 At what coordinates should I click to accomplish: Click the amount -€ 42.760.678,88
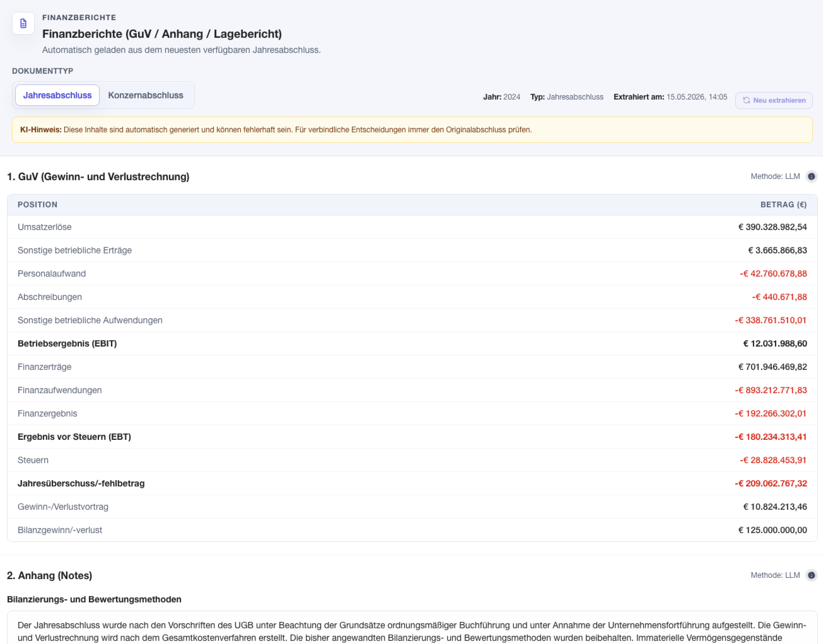coord(773,274)
